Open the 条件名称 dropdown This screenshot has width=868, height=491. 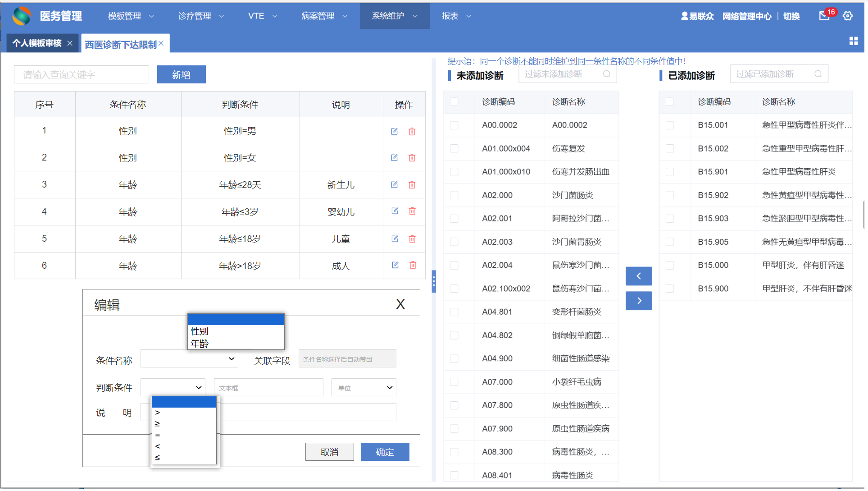[x=189, y=359]
